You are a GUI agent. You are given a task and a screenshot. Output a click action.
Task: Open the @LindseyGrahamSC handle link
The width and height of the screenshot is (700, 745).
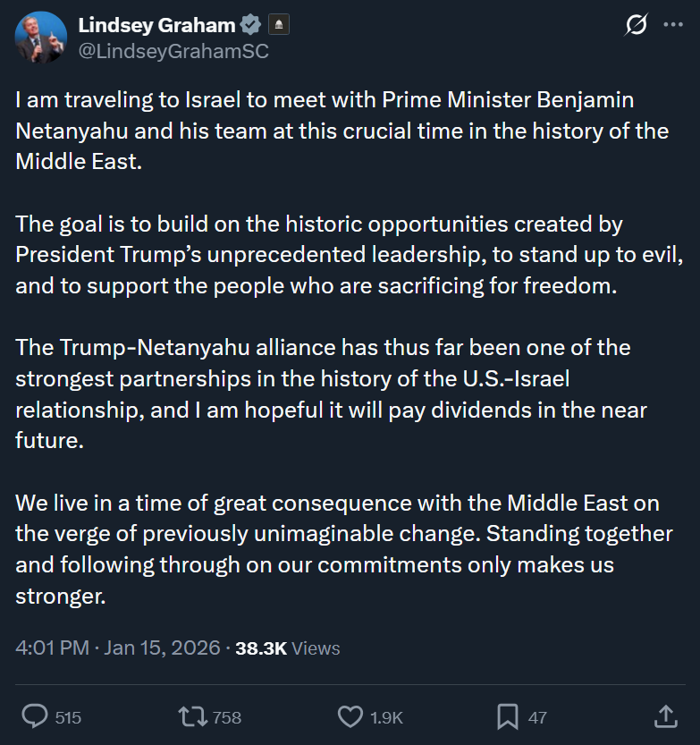click(173, 51)
